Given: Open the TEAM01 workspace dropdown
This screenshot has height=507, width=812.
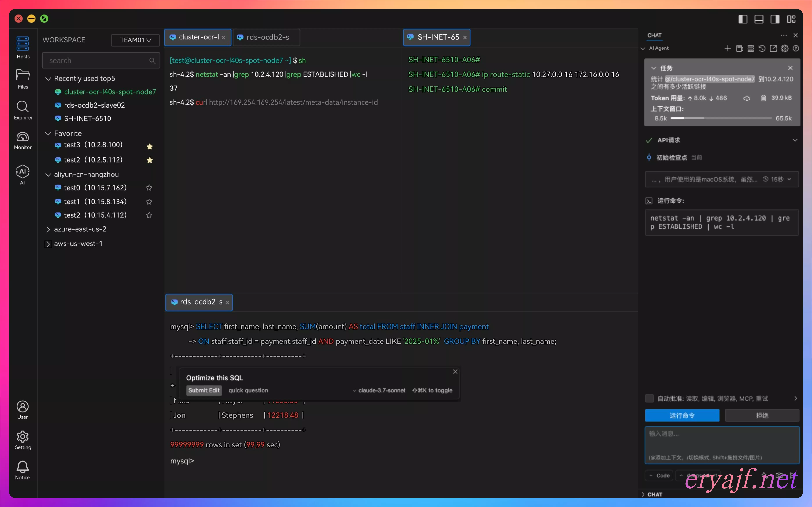Looking at the screenshot, I should click(135, 40).
